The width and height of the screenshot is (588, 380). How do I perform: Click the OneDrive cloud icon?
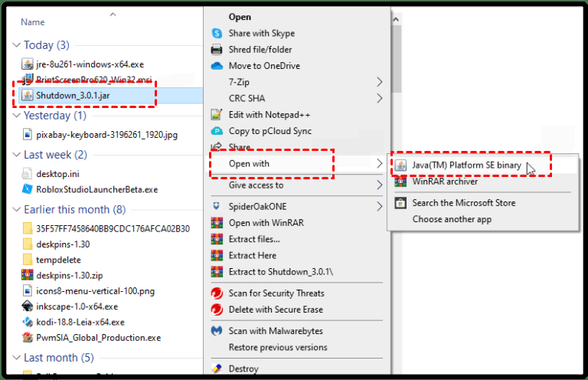217,66
